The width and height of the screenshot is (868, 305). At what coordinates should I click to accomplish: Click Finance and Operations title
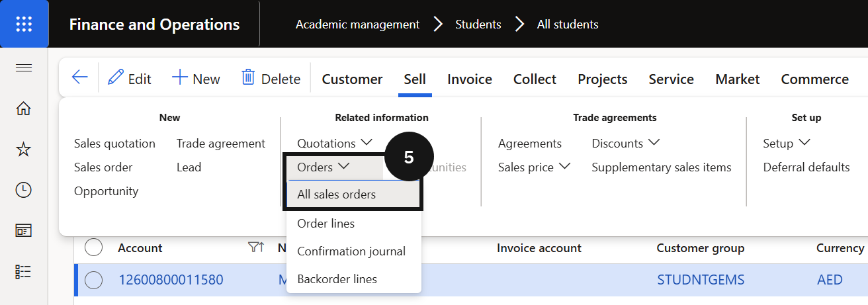154,24
